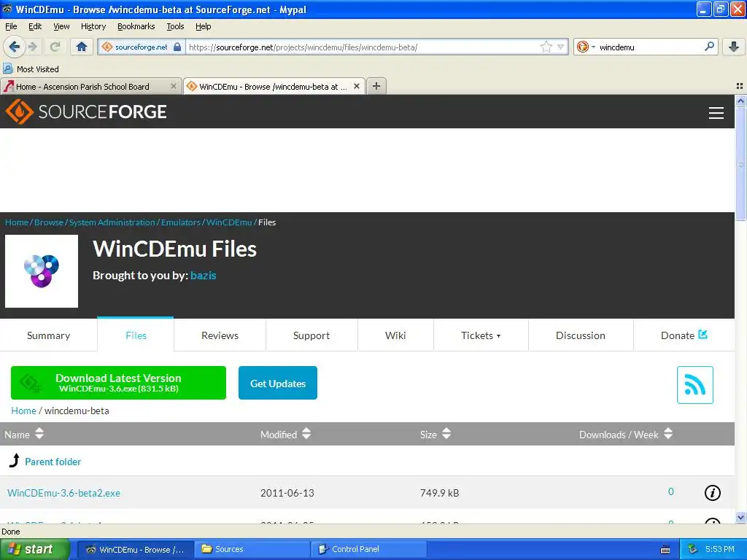Select the Files tab

coord(136,335)
